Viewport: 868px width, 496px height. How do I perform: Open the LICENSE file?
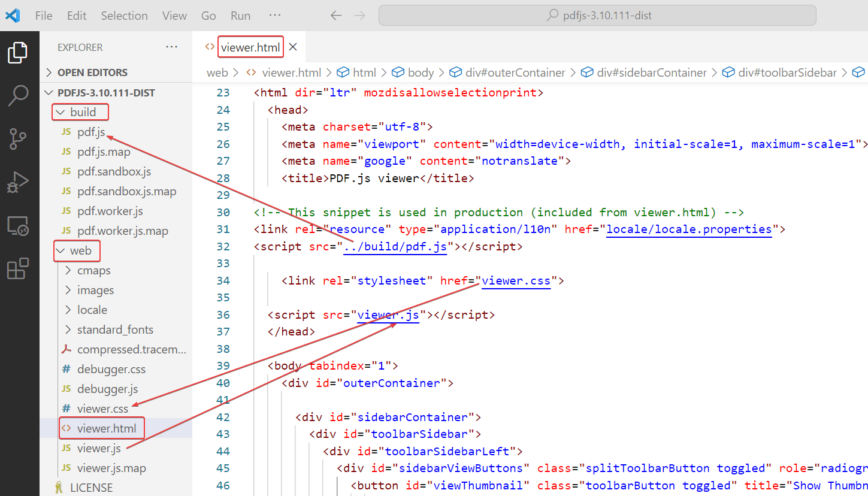(x=116, y=488)
